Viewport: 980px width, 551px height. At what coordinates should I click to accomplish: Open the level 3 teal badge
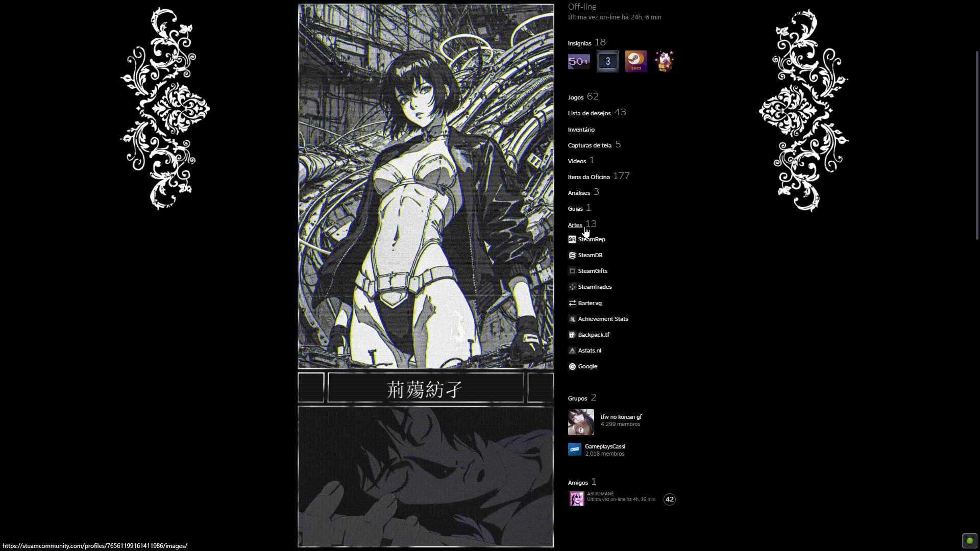point(607,62)
